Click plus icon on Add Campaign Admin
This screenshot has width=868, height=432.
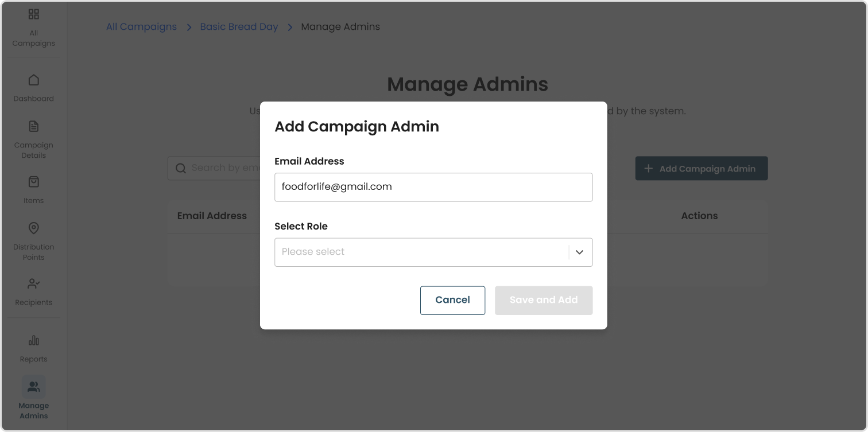point(649,169)
